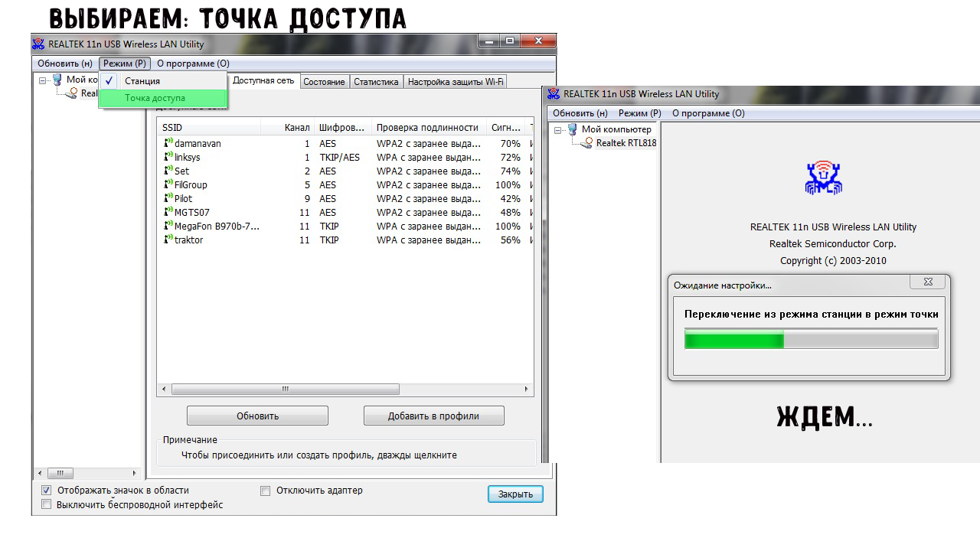Select the 'linksys' network row
This screenshot has height=551, width=980.
tap(345, 157)
